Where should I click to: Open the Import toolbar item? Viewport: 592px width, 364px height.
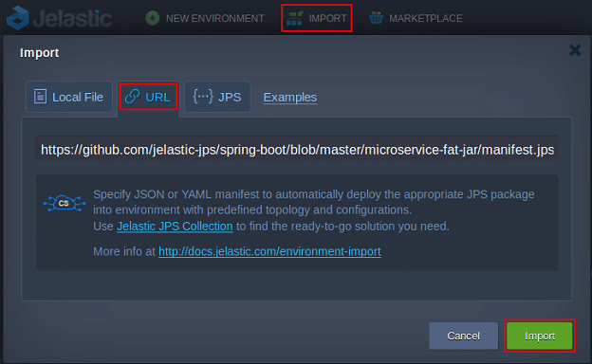coord(317,18)
